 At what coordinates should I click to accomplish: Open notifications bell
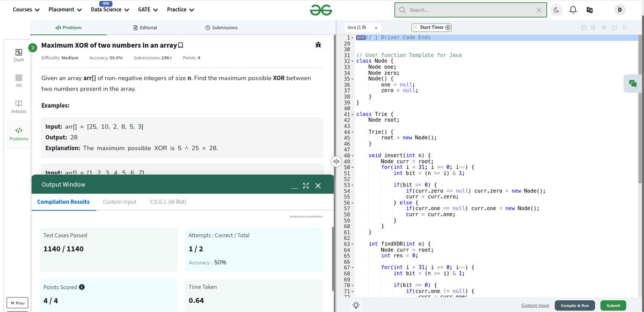coord(573,10)
